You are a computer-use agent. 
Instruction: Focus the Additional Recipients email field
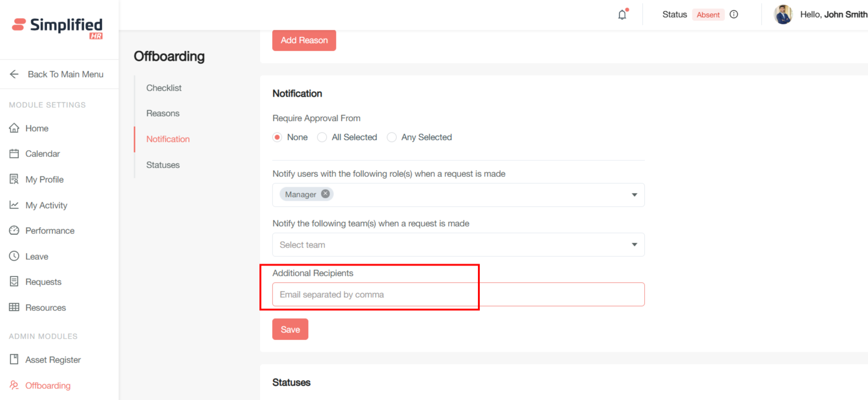[457, 294]
